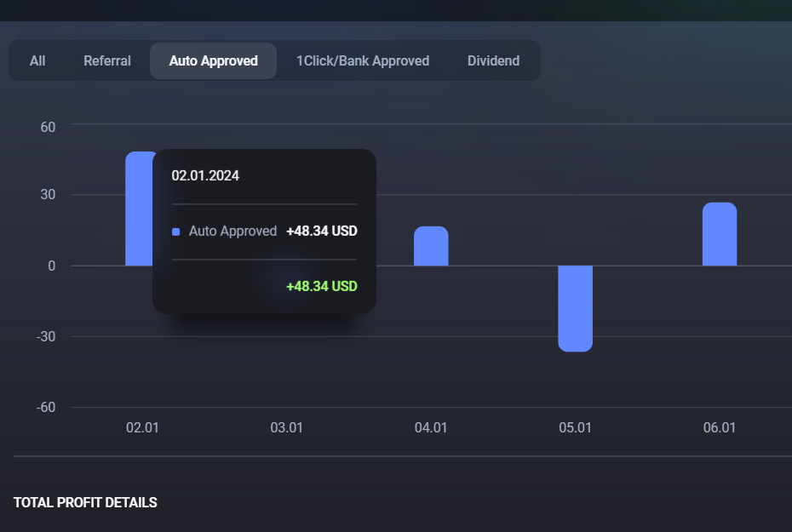
Task: Select the negative bar for 05.01
Action: tap(575, 308)
